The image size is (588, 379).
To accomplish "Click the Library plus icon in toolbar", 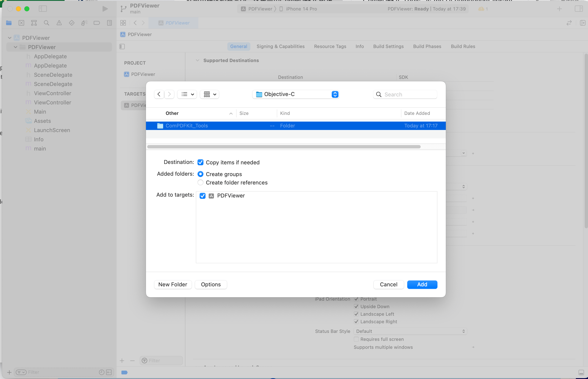I will pyautogui.click(x=559, y=9).
